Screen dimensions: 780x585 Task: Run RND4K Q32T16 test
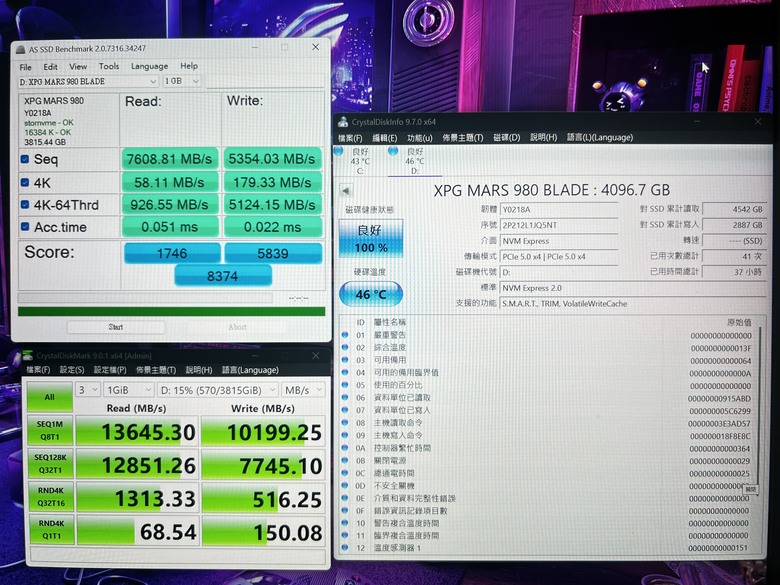51,496
